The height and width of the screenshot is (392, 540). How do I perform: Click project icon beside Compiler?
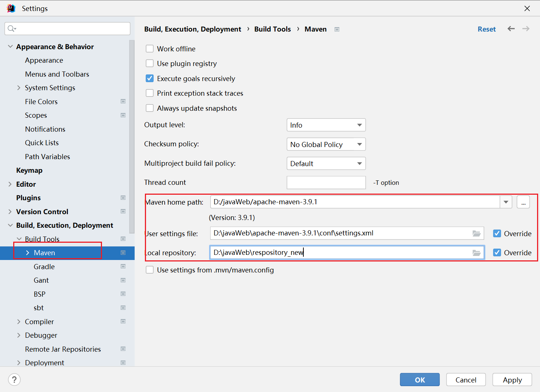[x=123, y=321]
